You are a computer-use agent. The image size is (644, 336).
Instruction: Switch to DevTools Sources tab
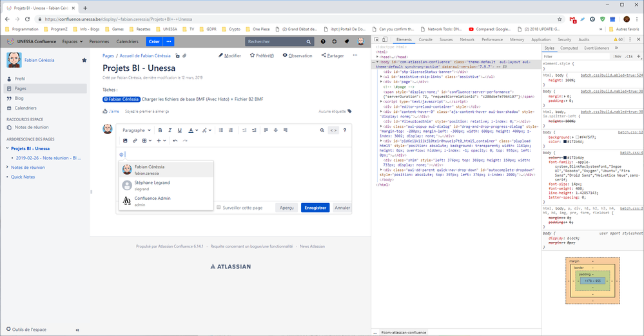point(445,39)
